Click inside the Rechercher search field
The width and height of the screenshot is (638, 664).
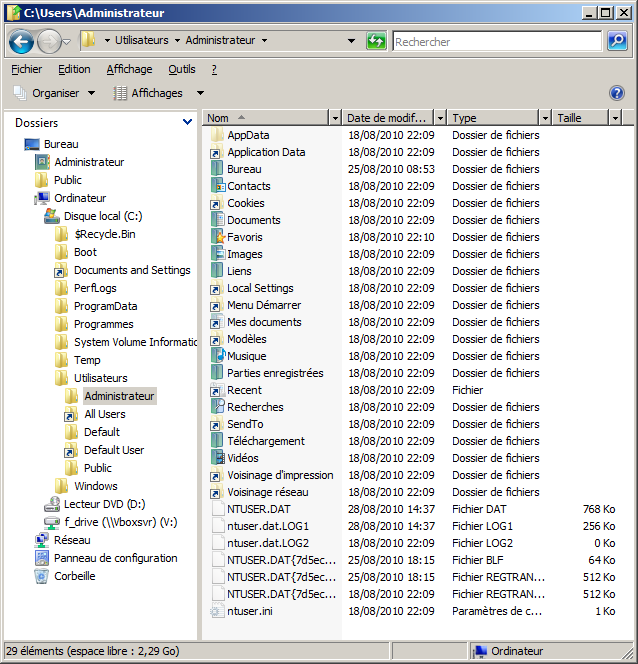point(495,42)
